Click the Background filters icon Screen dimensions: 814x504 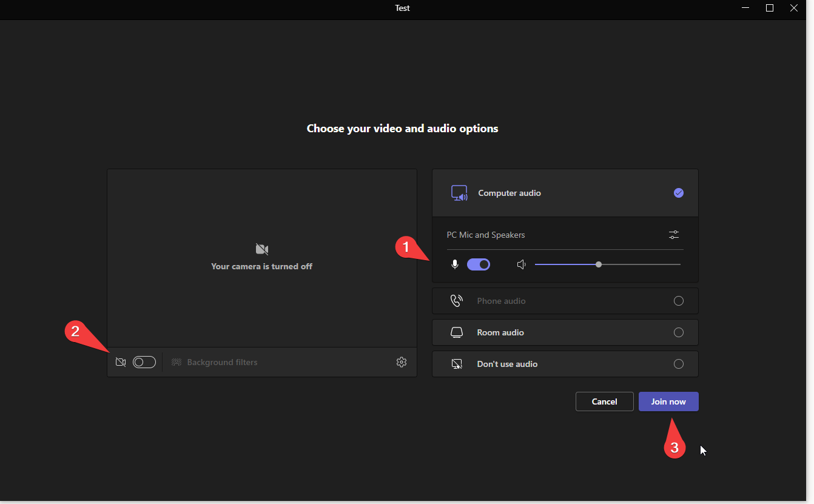tap(177, 362)
